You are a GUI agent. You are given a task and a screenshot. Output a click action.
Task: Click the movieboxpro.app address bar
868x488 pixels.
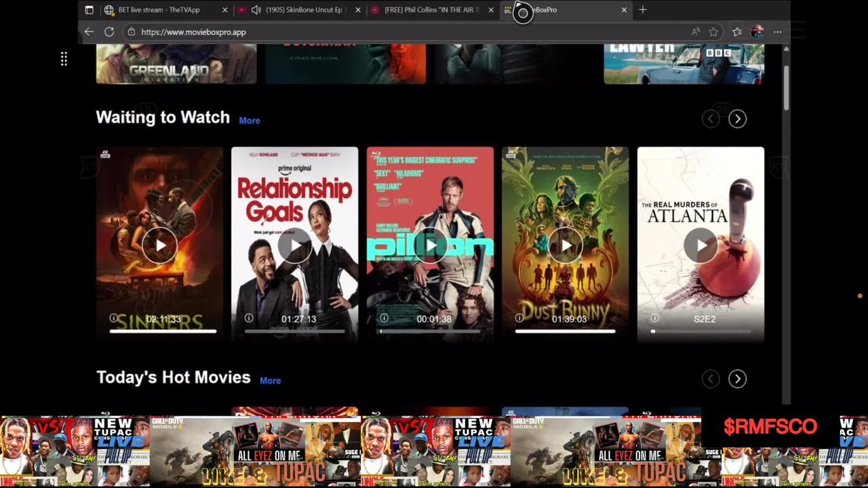click(x=407, y=32)
